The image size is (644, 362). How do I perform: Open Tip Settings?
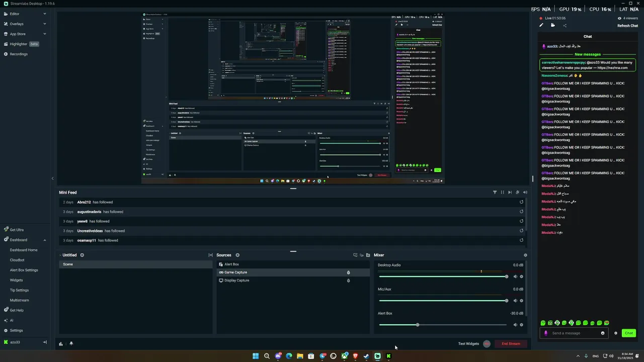pyautogui.click(x=19, y=290)
